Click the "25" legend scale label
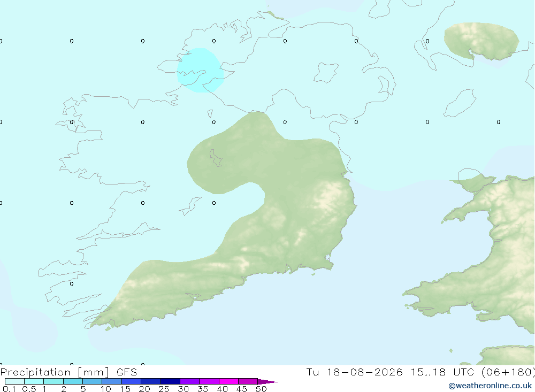The height and width of the screenshot is (392, 535). coord(164,389)
